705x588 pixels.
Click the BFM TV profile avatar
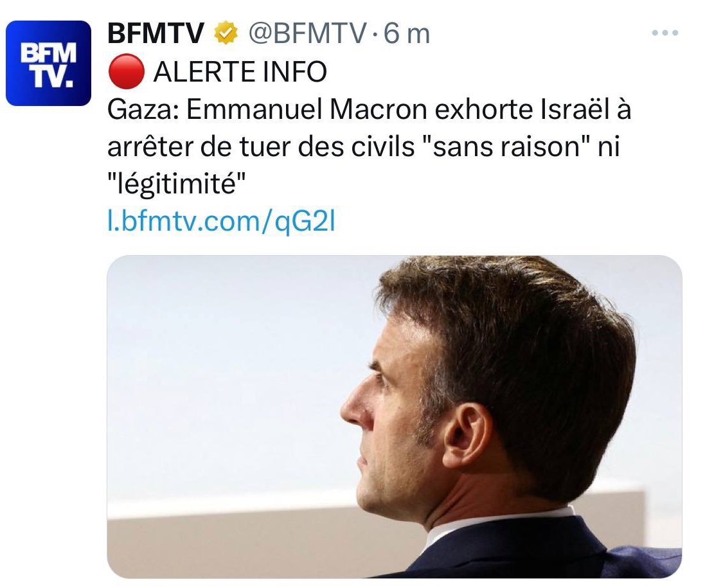tap(48, 63)
